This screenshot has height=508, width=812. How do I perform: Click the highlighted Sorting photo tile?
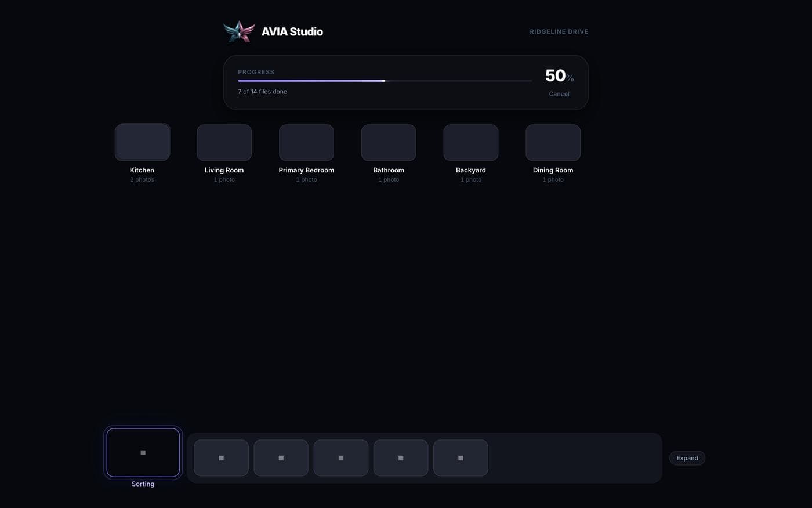pos(143,453)
